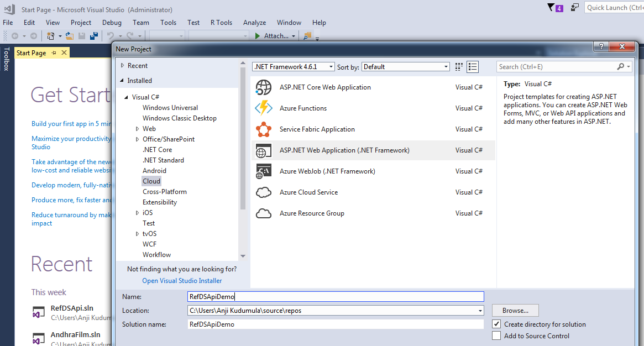
Task: Open Visual Studio Installer link
Action: click(182, 281)
